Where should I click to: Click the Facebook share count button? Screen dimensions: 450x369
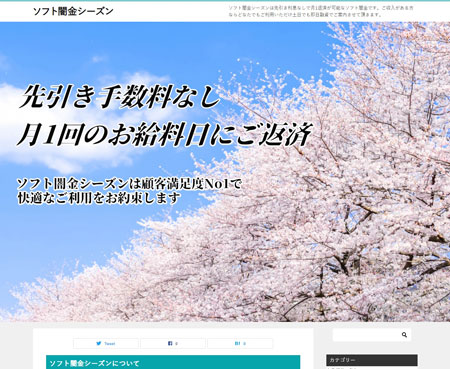click(x=173, y=343)
